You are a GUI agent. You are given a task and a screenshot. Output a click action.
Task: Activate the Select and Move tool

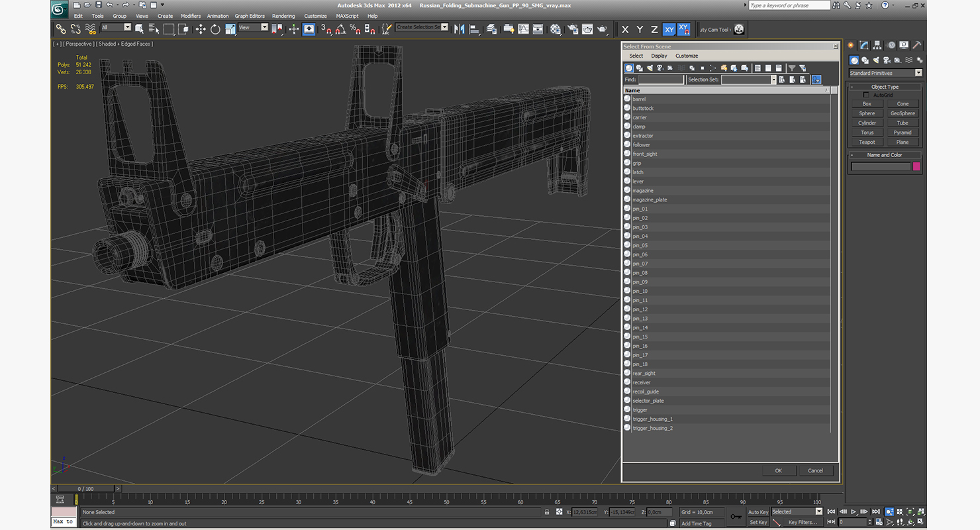(x=201, y=29)
